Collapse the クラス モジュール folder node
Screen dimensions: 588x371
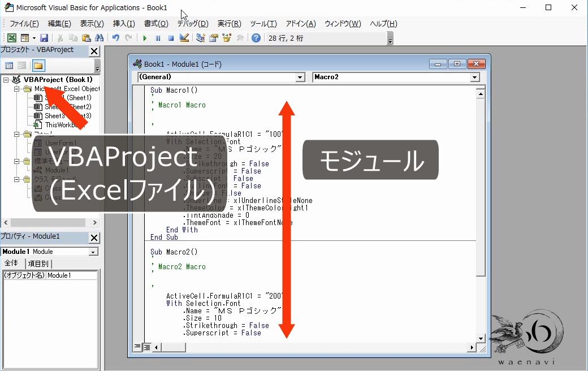pyautogui.click(x=16, y=179)
